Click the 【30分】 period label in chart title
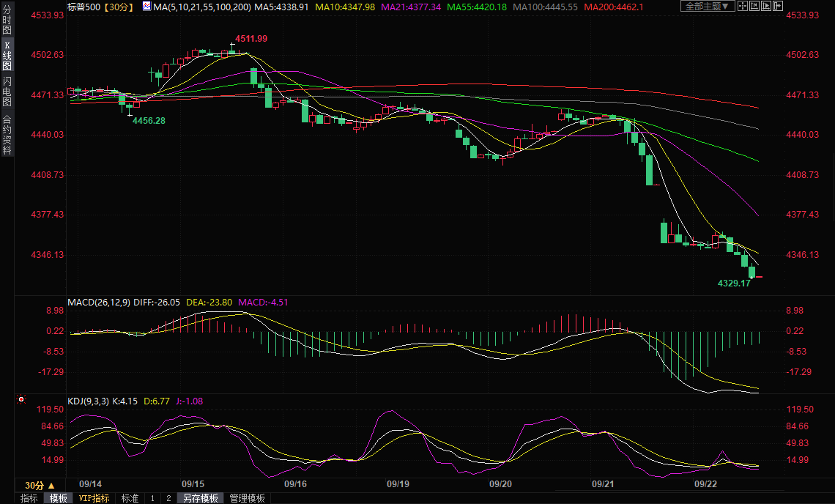Image resolution: width=835 pixels, height=504 pixels. (116, 7)
